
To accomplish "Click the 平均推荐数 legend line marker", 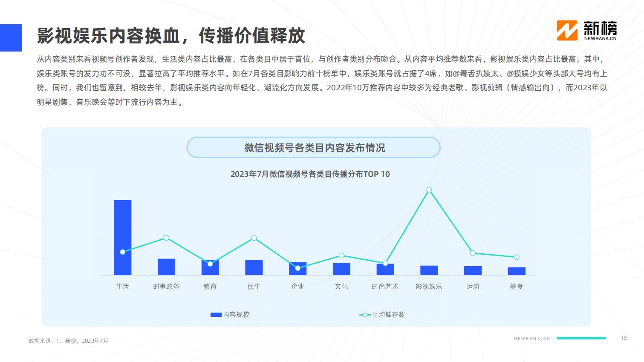I will coord(365,315).
